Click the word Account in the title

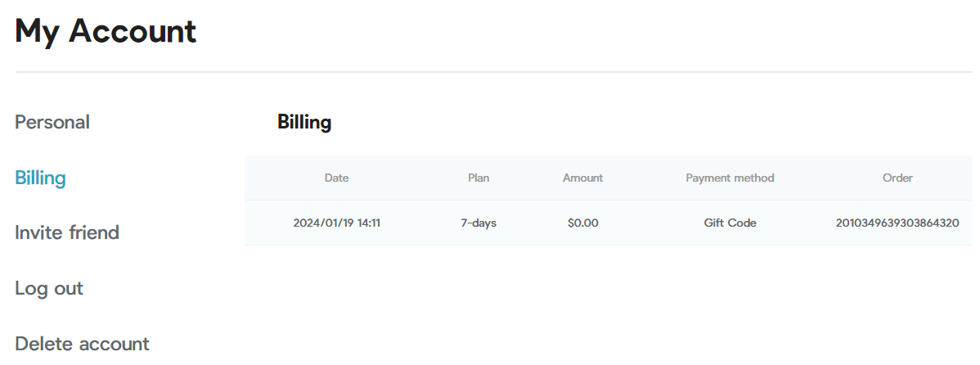click(133, 31)
